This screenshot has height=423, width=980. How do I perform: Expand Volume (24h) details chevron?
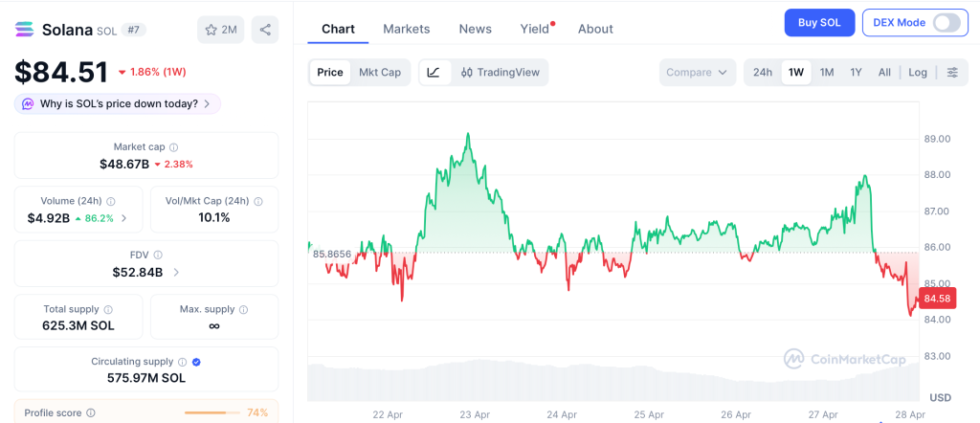123,218
